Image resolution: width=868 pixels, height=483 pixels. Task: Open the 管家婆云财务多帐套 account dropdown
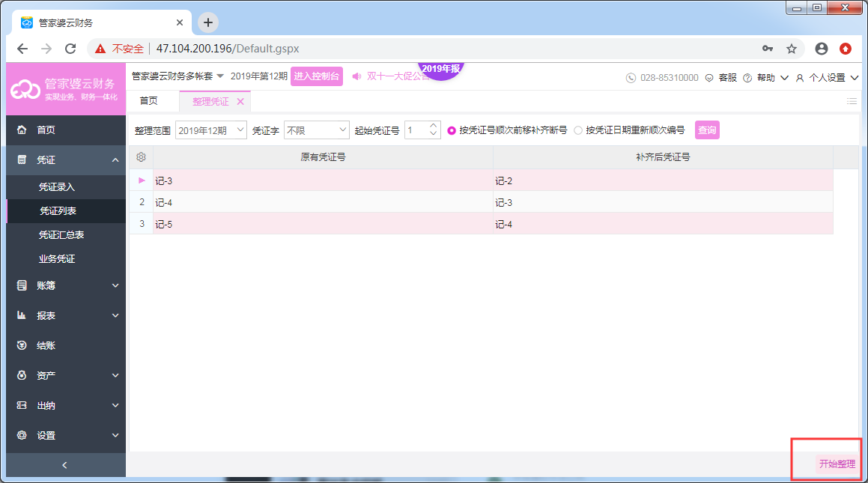tap(177, 76)
